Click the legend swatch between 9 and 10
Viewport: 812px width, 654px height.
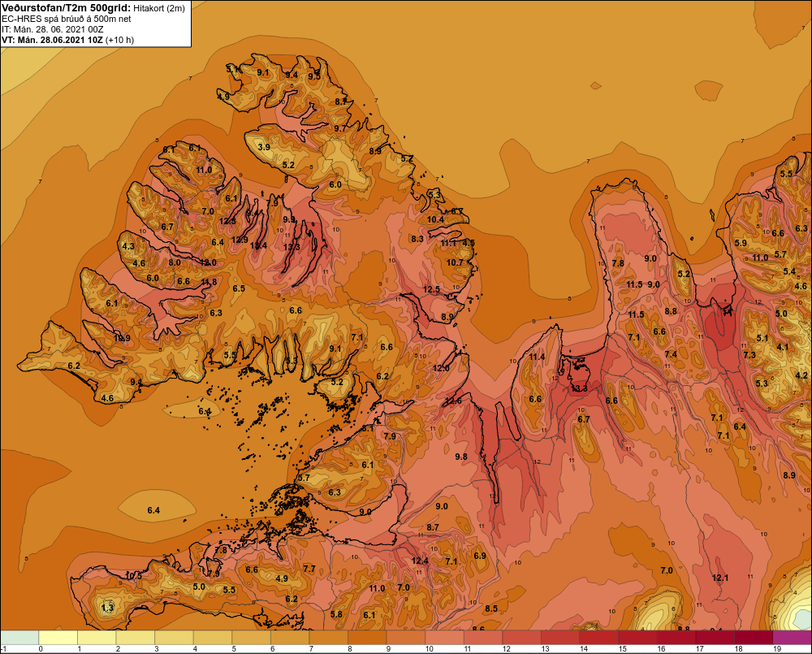pyautogui.click(x=406, y=638)
